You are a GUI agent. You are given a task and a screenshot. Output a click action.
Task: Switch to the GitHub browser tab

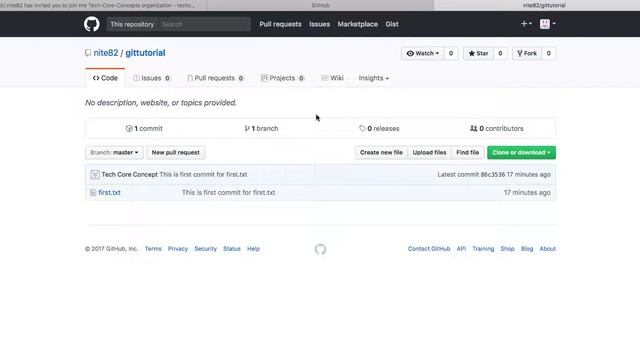point(320,5)
